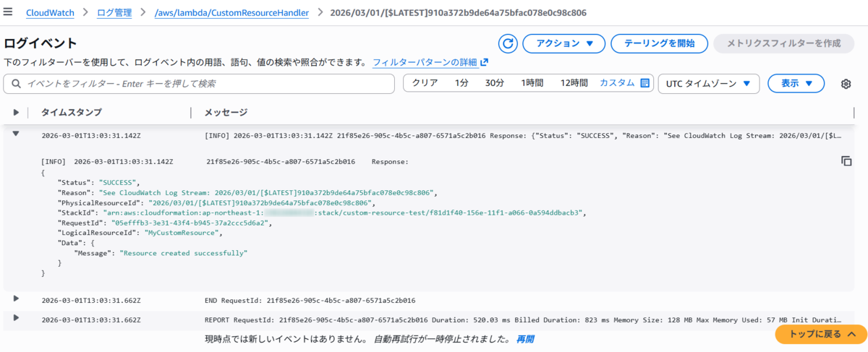This screenshot has width=868, height=352.
Task: Click 再開 to resume auto retry
Action: (x=525, y=338)
